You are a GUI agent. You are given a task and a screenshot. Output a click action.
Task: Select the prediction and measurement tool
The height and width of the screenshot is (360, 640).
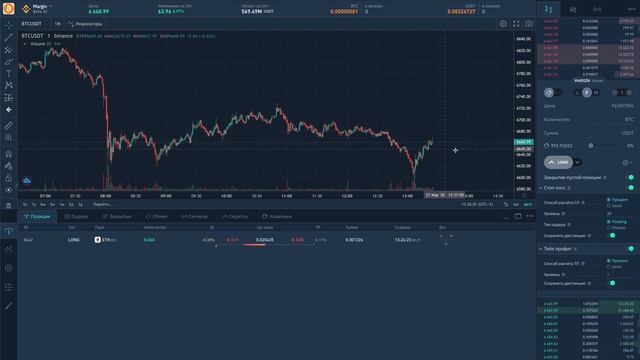pos(9,98)
